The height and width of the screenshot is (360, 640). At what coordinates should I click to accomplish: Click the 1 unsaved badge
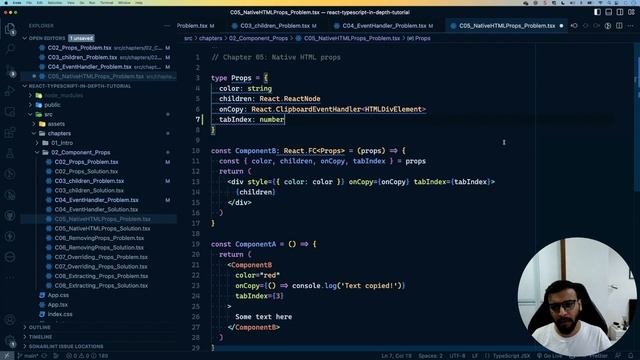(81, 38)
